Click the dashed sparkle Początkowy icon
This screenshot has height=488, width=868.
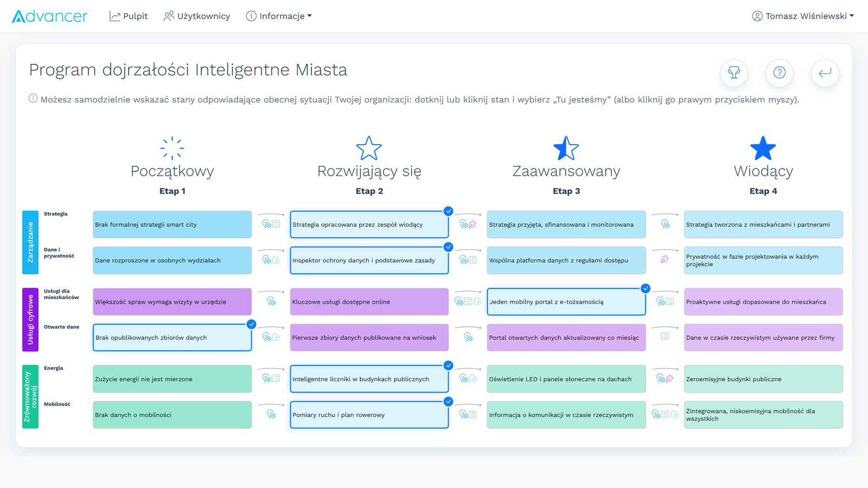pyautogui.click(x=172, y=148)
